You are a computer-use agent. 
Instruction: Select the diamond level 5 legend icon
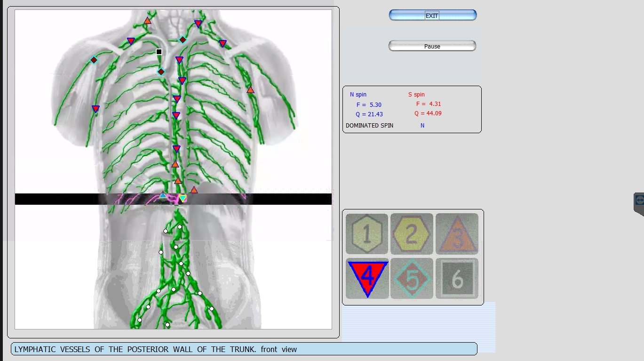pos(412,278)
